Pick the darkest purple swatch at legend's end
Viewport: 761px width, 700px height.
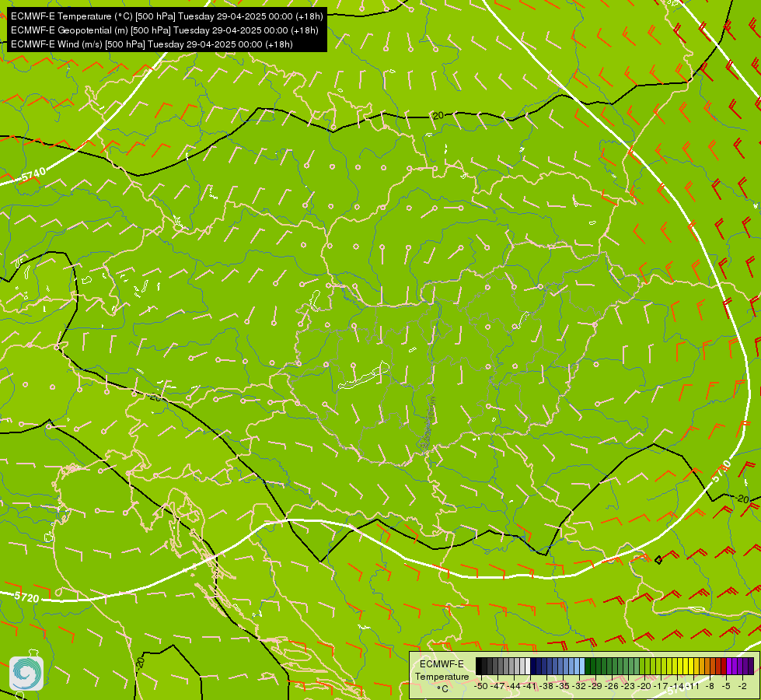(x=752, y=667)
